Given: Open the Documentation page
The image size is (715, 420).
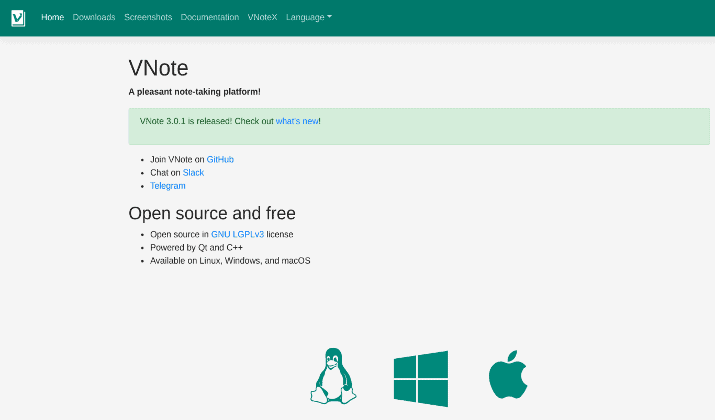Looking at the screenshot, I should point(210,17).
